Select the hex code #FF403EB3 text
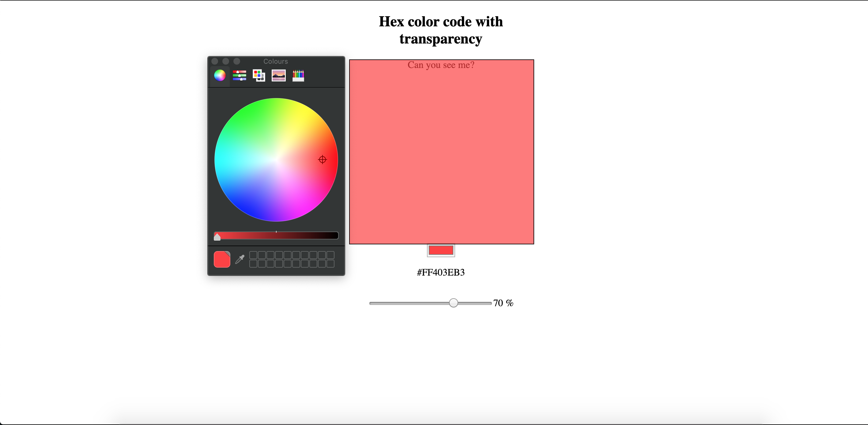The height and width of the screenshot is (425, 868). pyautogui.click(x=441, y=273)
